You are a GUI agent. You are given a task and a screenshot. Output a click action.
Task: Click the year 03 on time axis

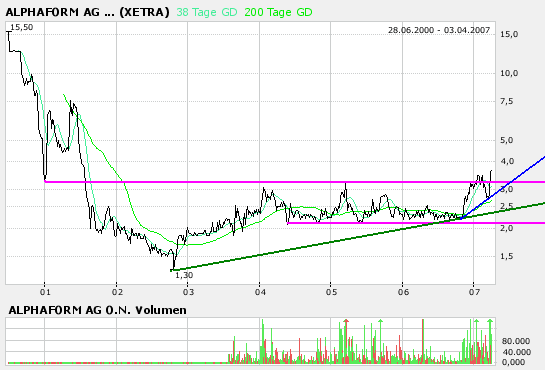[x=188, y=292]
